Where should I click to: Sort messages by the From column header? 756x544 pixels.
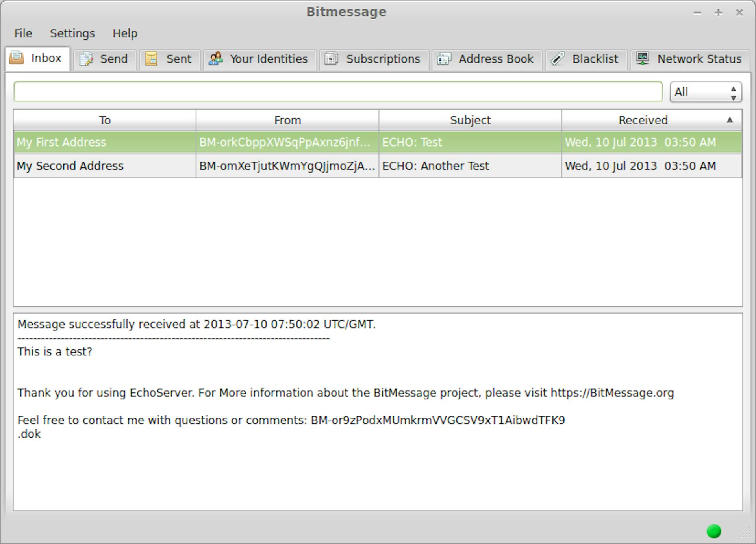coord(287,120)
